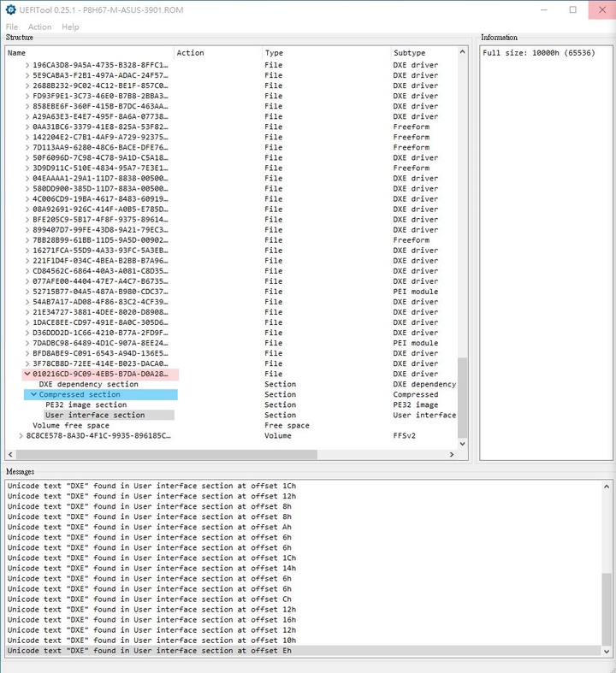This screenshot has height=673, width=616.
Task: Select the message with offset Ah
Action: (304, 527)
